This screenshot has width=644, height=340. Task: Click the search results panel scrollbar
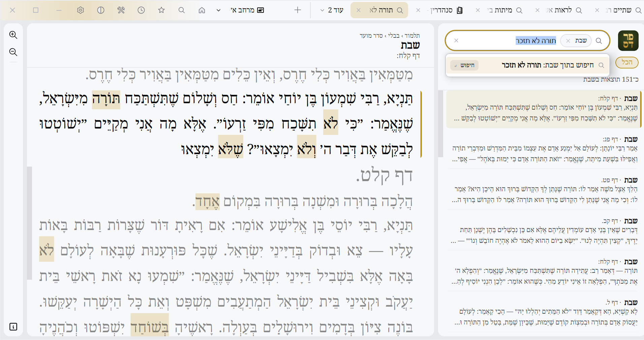tap(440, 123)
